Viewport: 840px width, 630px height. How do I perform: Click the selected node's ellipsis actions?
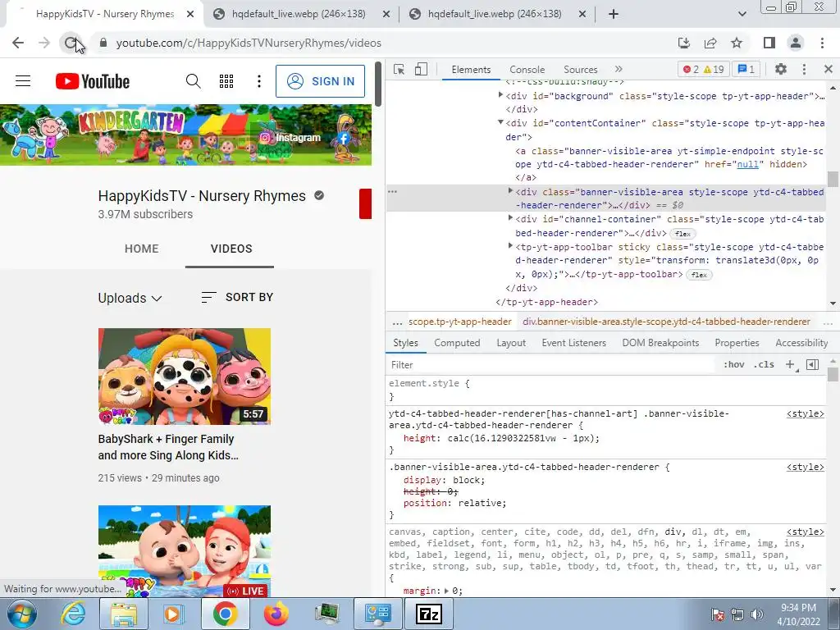pyautogui.click(x=393, y=191)
